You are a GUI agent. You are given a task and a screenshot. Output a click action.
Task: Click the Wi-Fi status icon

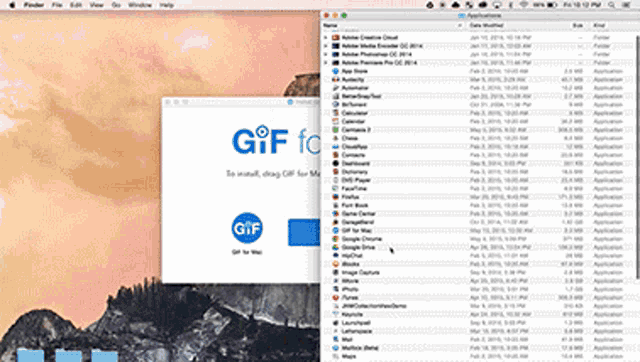(524, 5)
